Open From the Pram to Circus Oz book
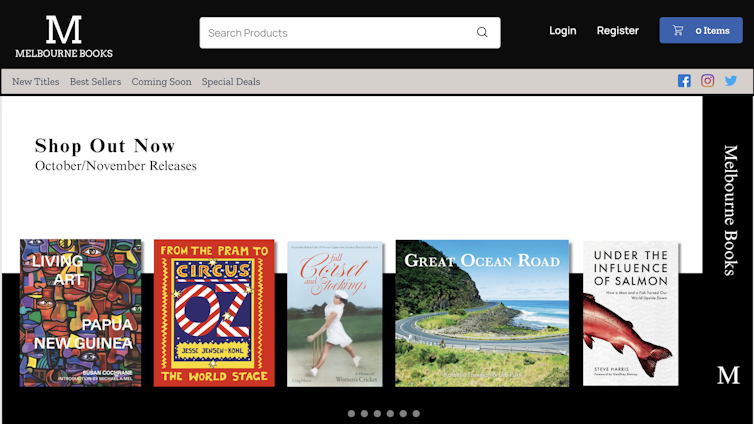Viewport: 754px width, 424px height. tap(214, 312)
